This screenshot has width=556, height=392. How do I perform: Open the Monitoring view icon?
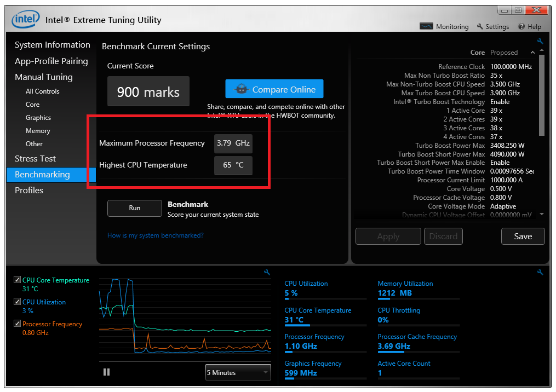click(x=426, y=26)
